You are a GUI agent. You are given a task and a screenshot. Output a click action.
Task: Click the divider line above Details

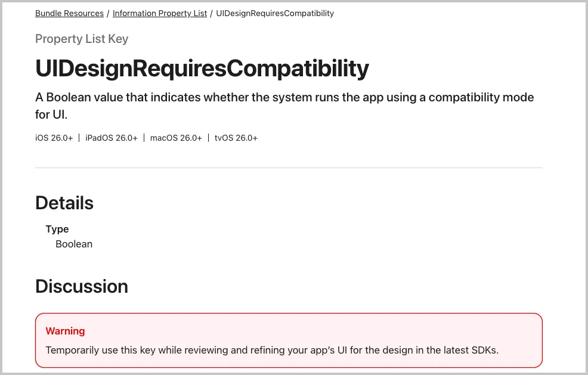point(289,168)
